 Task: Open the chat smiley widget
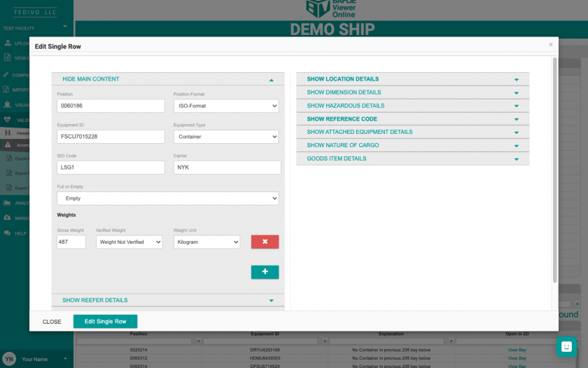pos(566,346)
